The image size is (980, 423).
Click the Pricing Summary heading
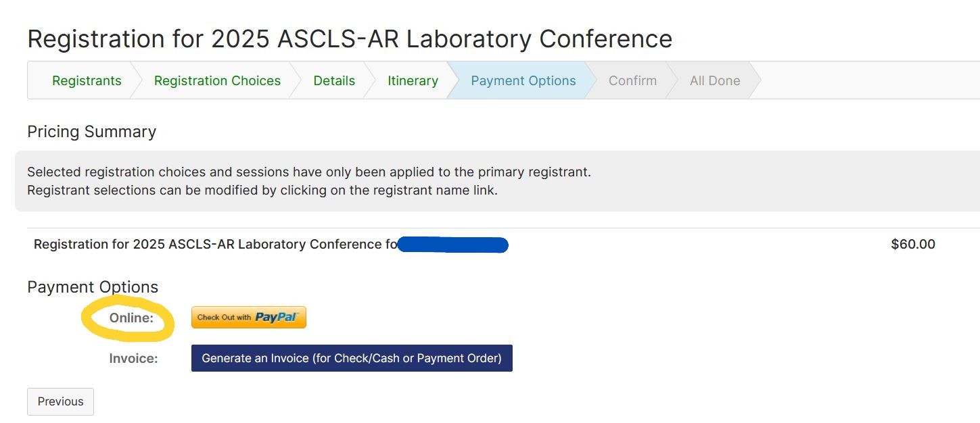click(x=91, y=131)
